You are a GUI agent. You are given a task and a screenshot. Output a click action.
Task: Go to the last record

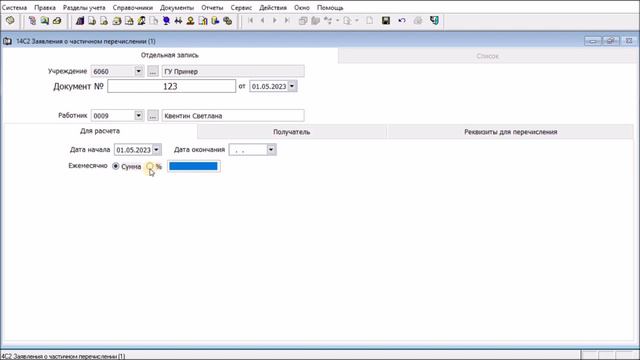tap(287, 20)
